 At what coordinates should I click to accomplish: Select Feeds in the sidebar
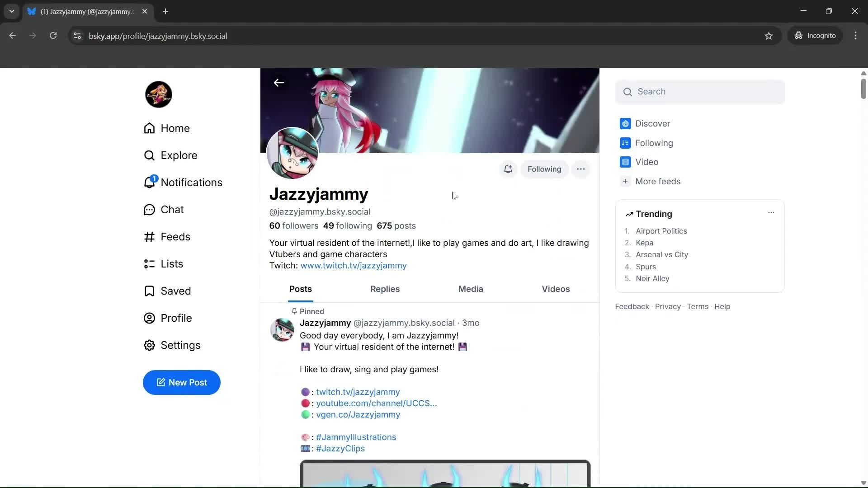[x=176, y=236]
